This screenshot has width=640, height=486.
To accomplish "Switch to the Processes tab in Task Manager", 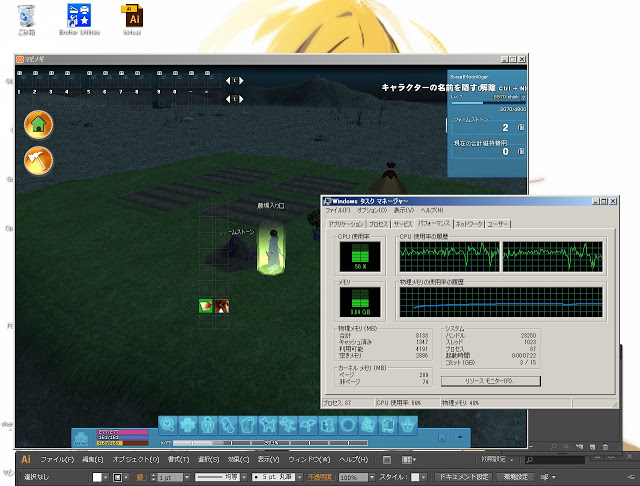I will click(378, 224).
